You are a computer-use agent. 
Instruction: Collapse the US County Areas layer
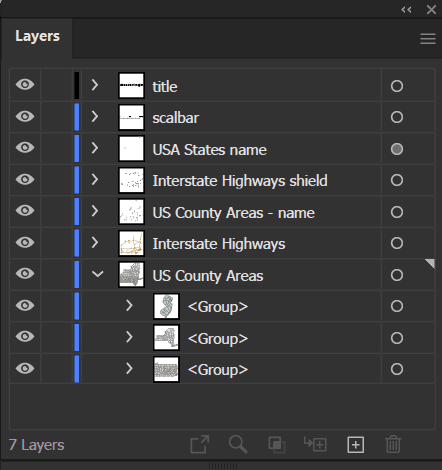[x=97, y=274]
